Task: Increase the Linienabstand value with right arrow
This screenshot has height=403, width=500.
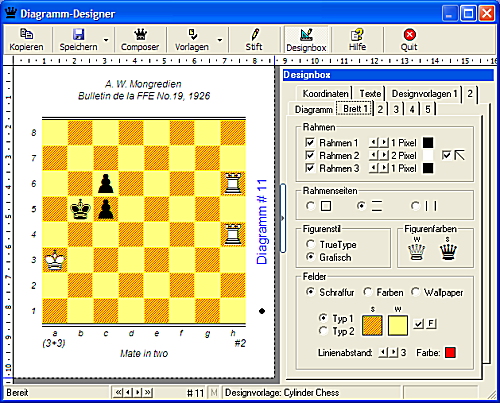Action: pos(394,352)
